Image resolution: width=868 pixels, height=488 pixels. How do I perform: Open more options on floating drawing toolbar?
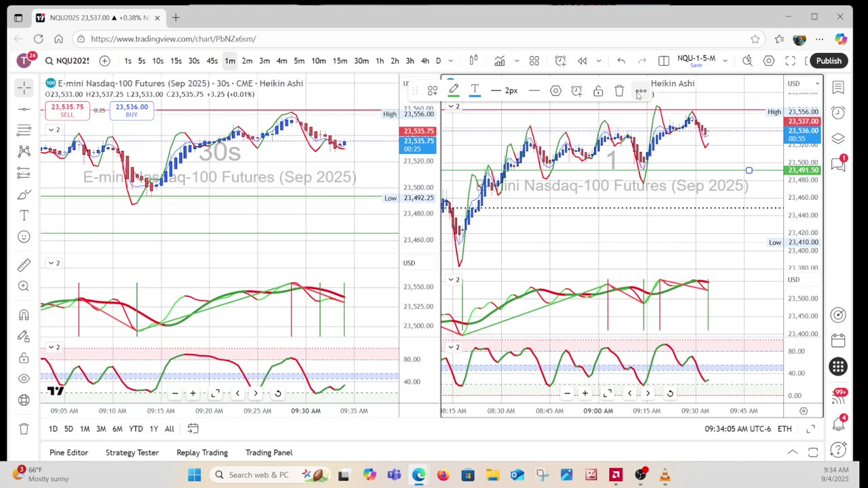click(x=641, y=90)
